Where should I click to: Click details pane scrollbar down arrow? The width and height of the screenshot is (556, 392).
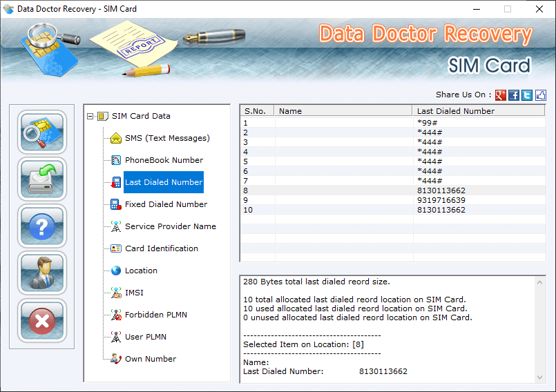pos(539,378)
